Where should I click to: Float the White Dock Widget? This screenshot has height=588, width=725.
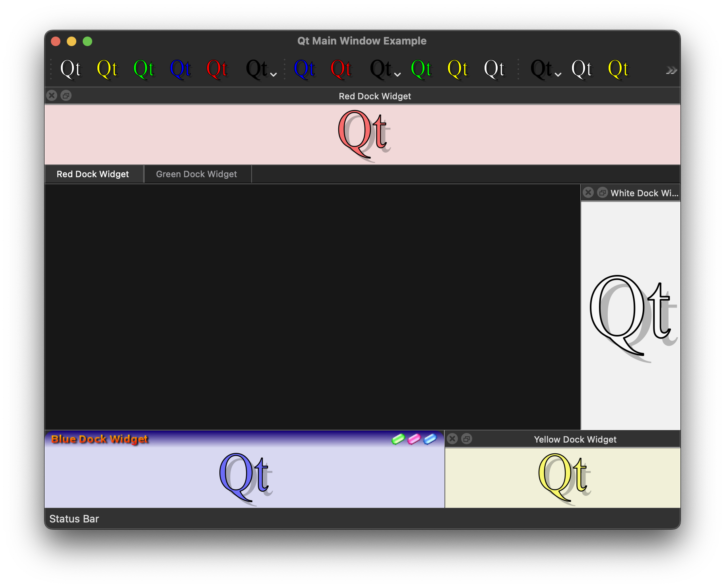coord(603,193)
